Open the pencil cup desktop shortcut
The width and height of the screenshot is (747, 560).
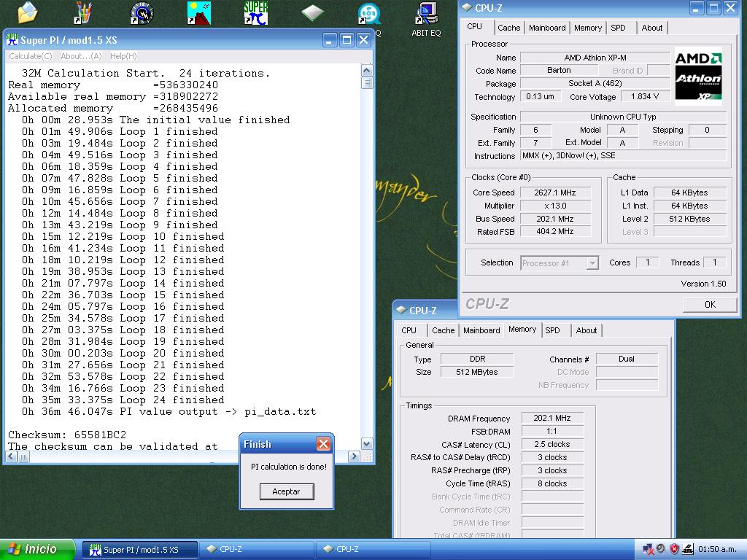(83, 13)
